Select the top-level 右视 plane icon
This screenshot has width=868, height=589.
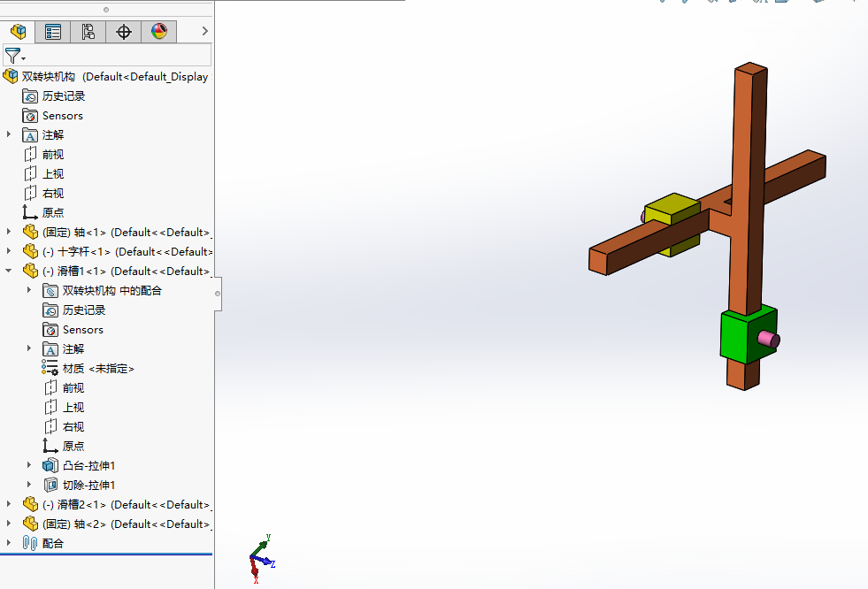[x=30, y=193]
